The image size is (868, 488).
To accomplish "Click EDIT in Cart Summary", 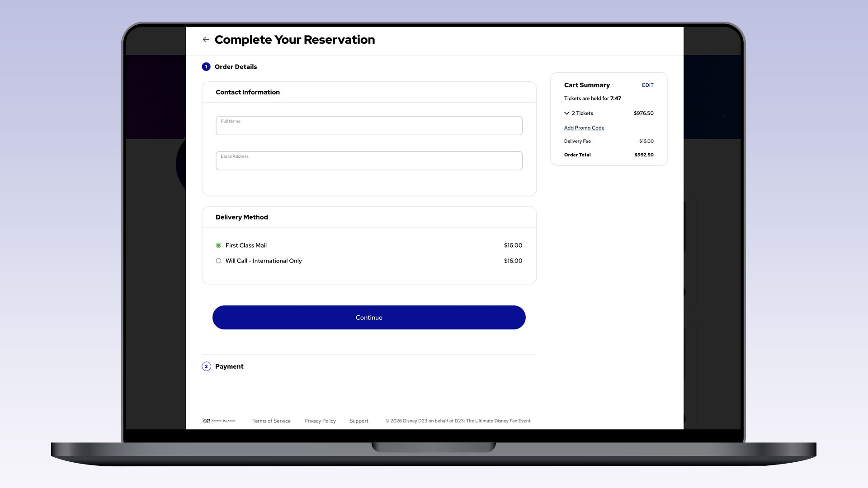I will 647,85.
